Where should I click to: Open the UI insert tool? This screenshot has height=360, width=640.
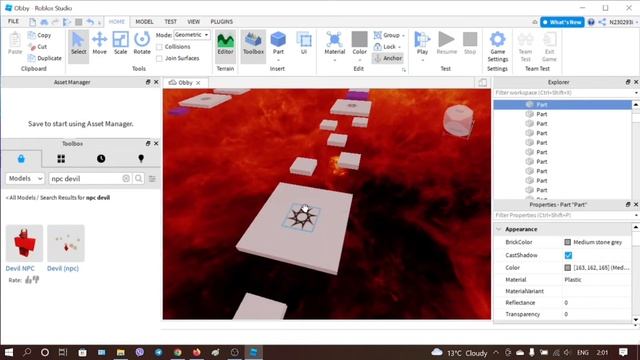(x=304, y=44)
